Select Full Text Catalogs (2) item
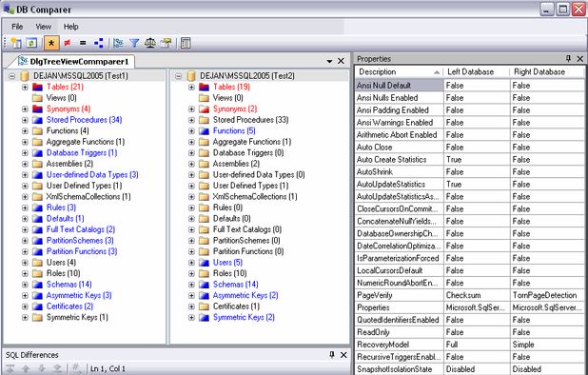588x375 pixels. coord(81,229)
